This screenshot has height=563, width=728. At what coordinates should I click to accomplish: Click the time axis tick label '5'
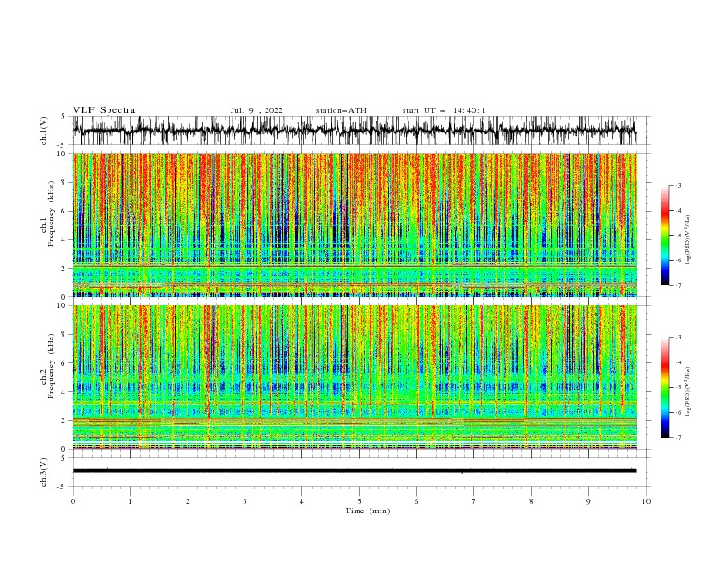[359, 501]
